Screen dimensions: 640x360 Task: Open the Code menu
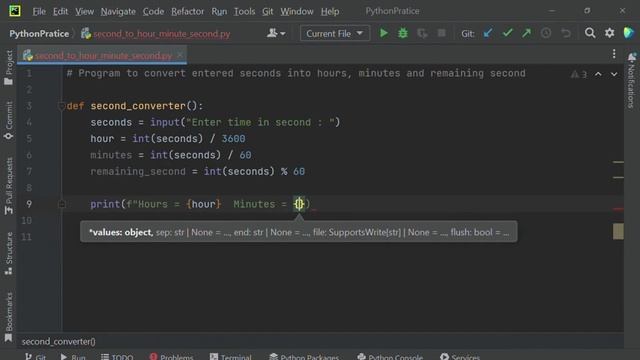click(153, 11)
